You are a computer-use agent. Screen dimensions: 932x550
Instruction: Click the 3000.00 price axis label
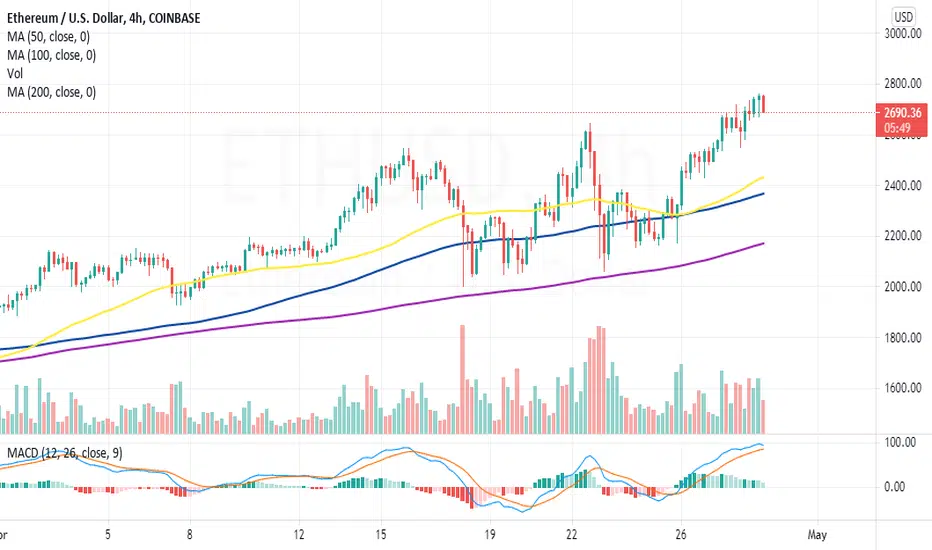tap(903, 33)
